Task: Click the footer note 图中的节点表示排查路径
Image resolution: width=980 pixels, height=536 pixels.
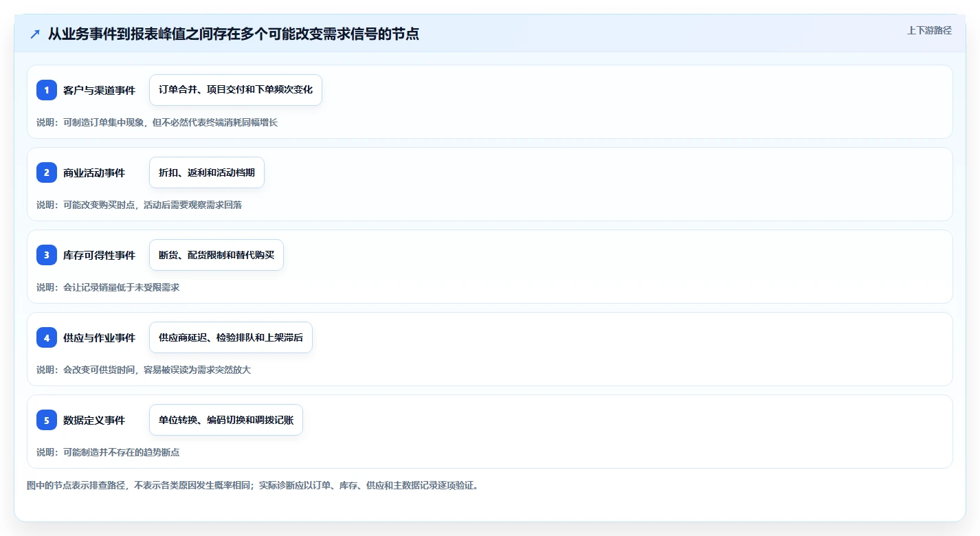Action: pos(252,485)
